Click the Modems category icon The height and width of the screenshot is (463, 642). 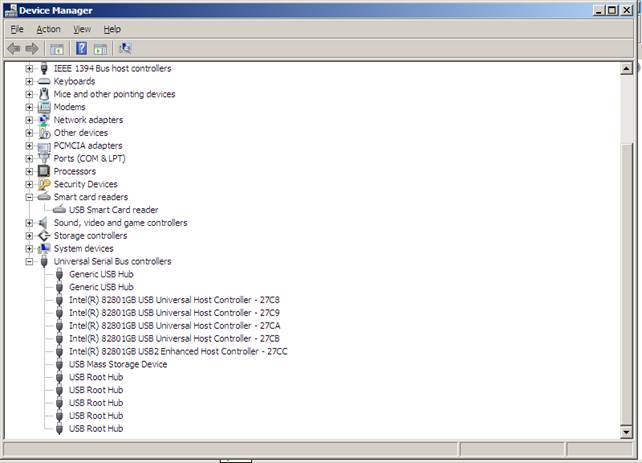tap(44, 107)
